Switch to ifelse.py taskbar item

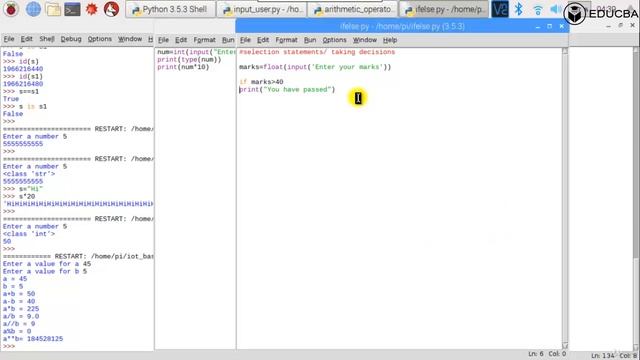[444, 9]
